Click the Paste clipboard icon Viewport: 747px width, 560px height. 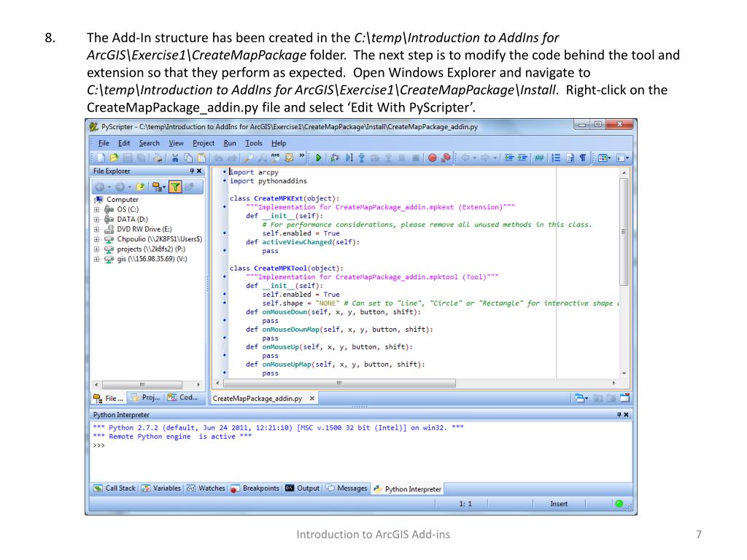tap(201, 157)
